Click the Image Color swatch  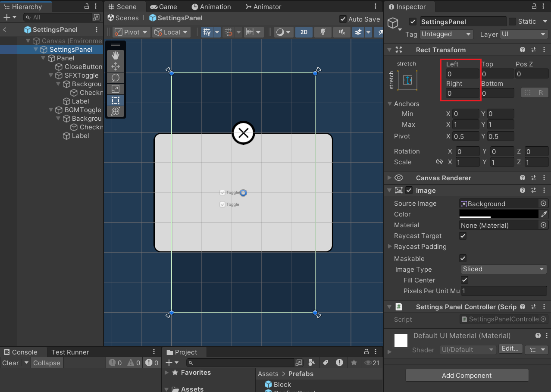(499, 214)
